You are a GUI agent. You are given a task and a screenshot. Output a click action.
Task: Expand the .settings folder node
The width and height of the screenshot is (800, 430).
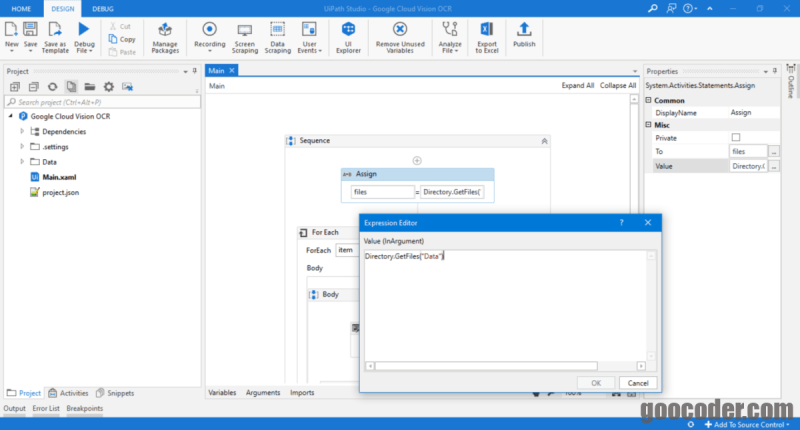click(22, 146)
